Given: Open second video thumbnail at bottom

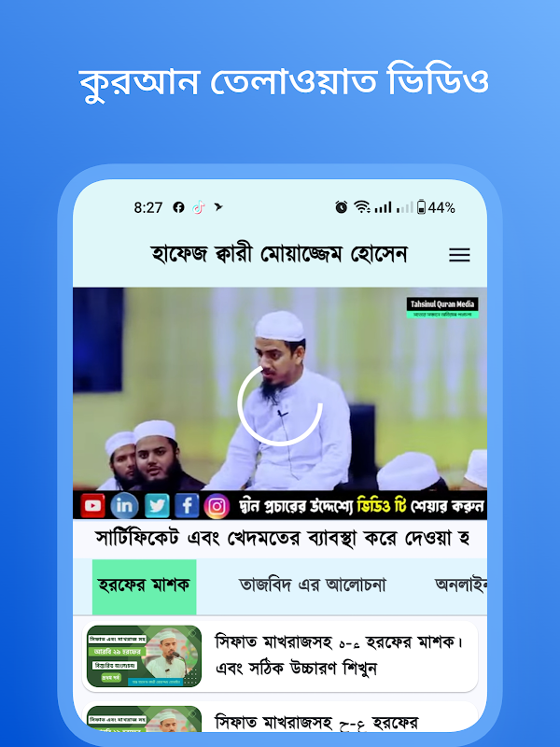Looking at the screenshot, I should [145, 719].
